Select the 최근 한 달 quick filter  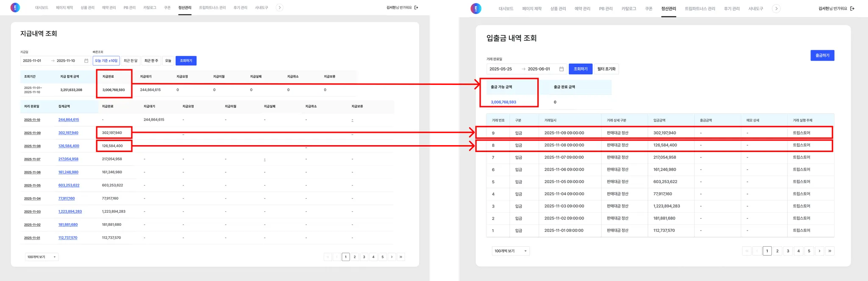tap(131, 61)
